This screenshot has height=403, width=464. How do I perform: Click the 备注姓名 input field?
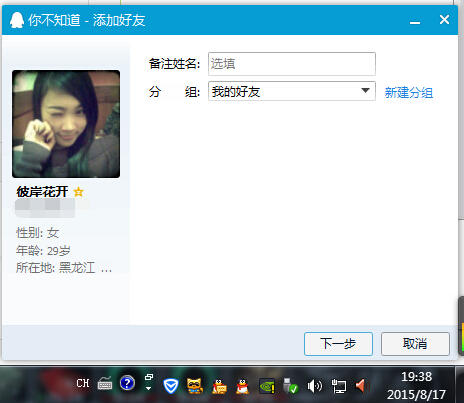292,64
